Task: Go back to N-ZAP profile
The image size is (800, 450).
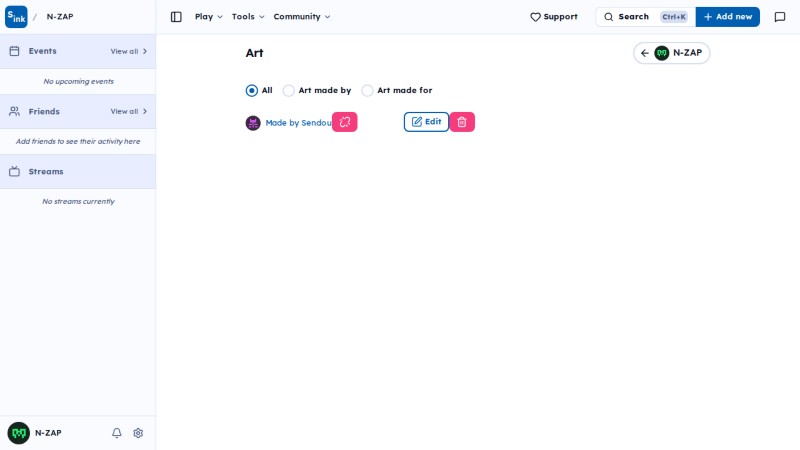Action: pos(671,53)
